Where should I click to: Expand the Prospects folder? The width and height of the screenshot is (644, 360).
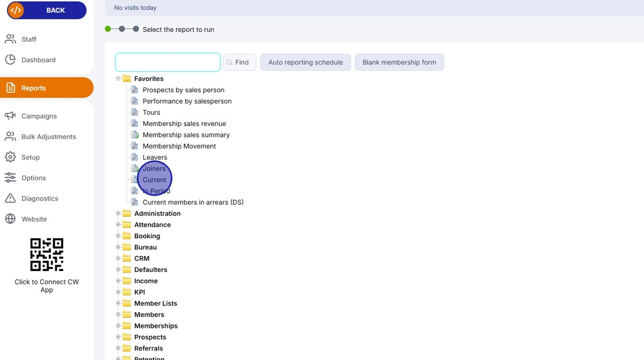[118, 337]
